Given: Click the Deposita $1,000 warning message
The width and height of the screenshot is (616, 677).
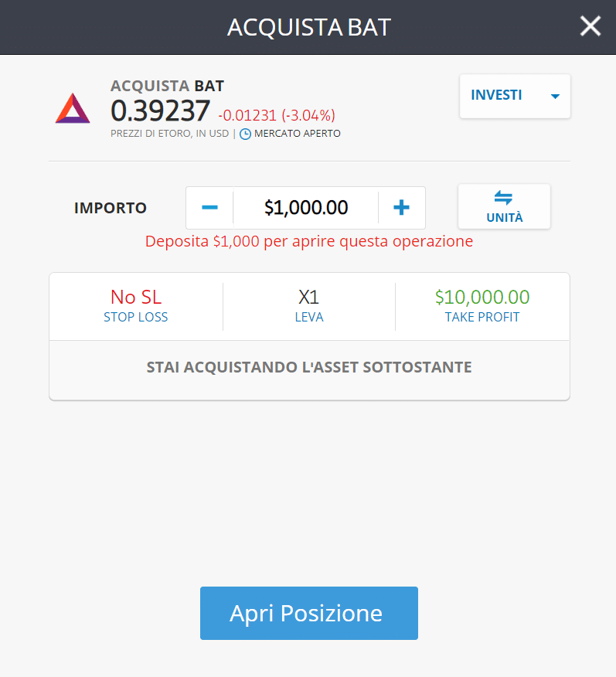Looking at the screenshot, I should click(x=309, y=241).
